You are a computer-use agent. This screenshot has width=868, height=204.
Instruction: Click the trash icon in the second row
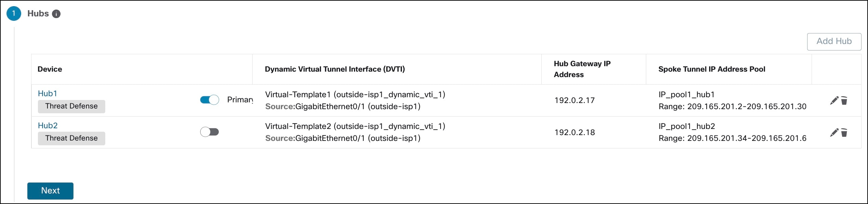844,132
